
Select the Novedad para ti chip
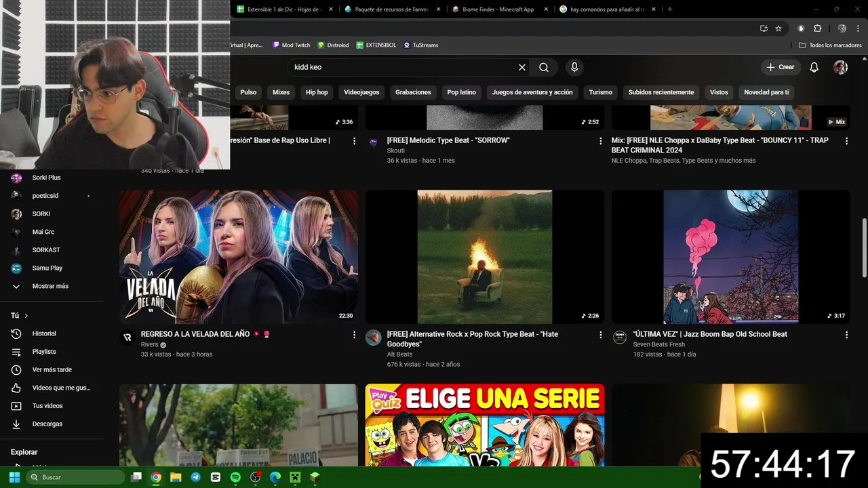coord(766,92)
